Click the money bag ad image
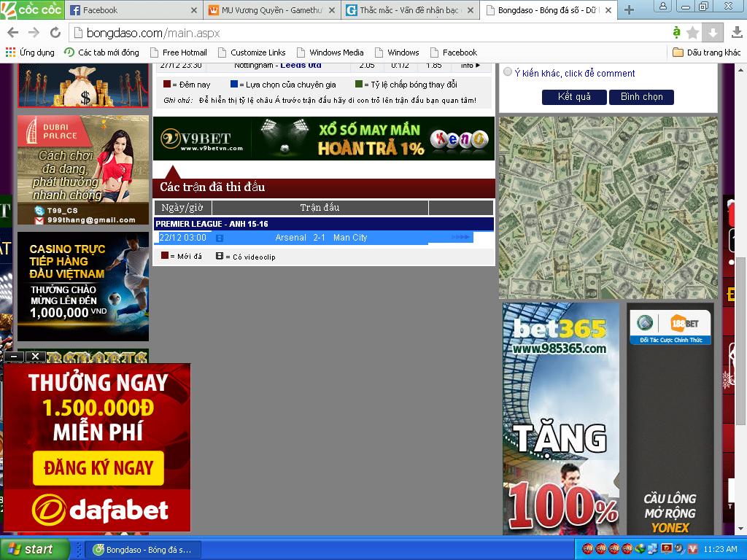 83,85
